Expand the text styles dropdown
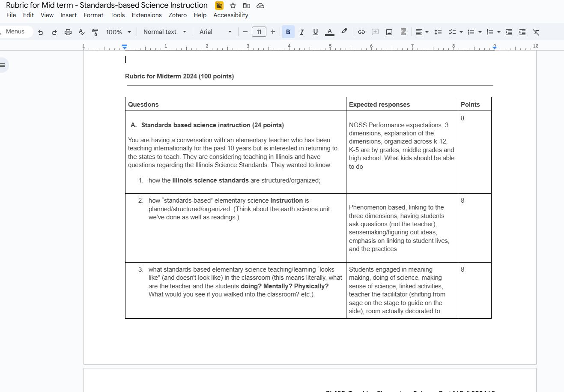 click(x=164, y=32)
